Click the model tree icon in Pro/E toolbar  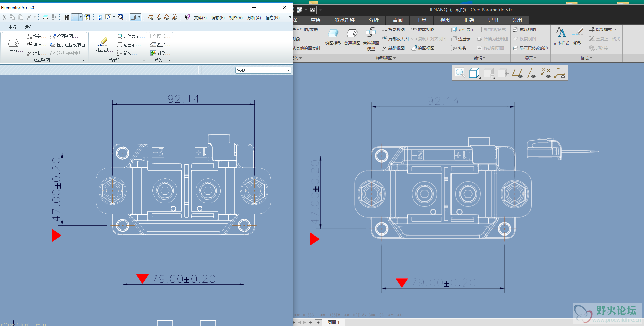[x=54, y=17]
